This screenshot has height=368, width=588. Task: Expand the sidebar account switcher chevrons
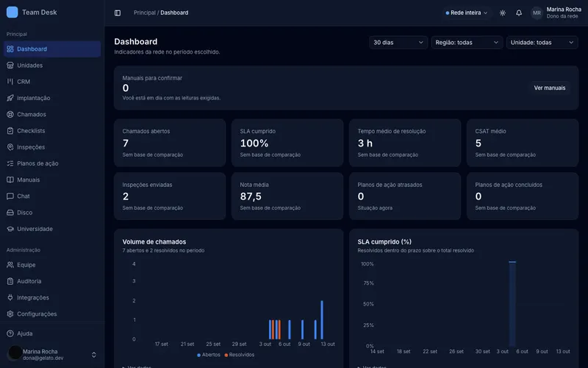click(x=94, y=355)
